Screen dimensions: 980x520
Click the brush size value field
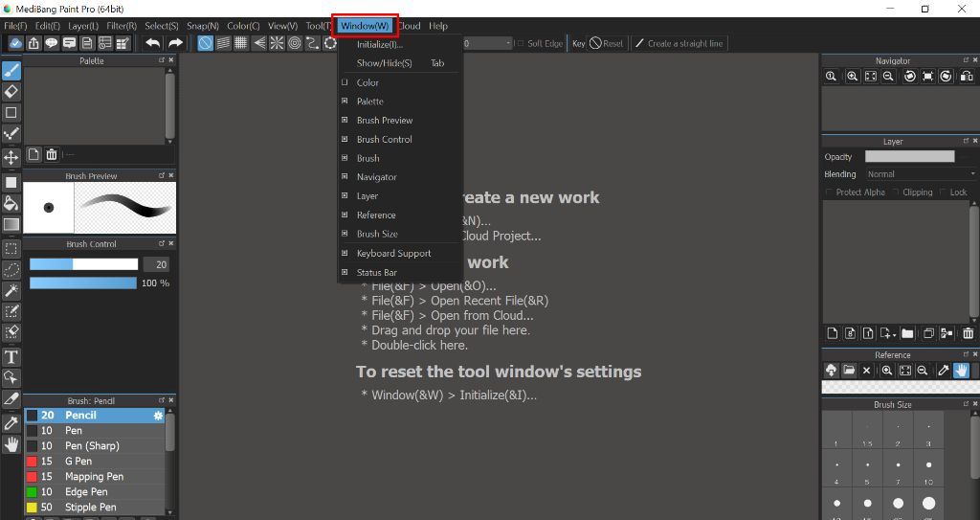click(156, 264)
